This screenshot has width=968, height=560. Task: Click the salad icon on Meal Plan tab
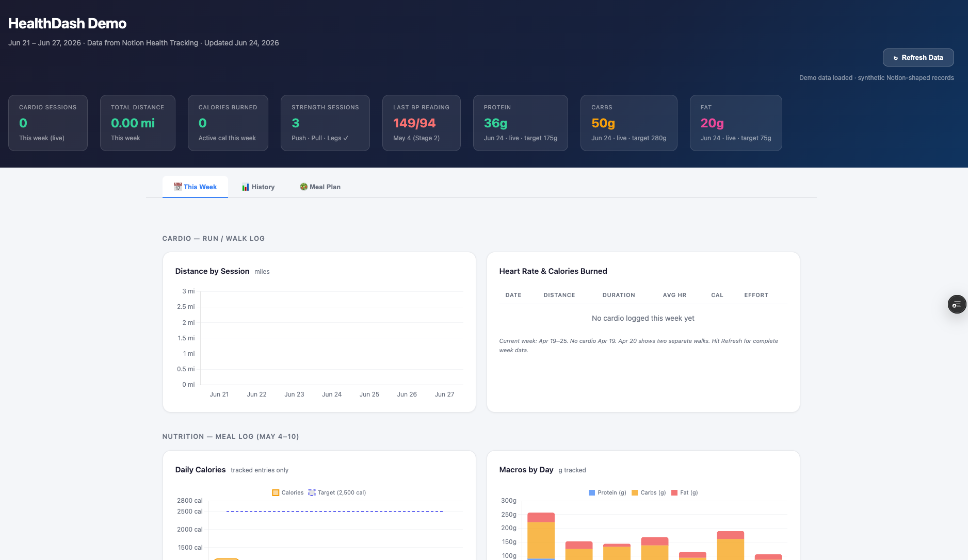(304, 187)
